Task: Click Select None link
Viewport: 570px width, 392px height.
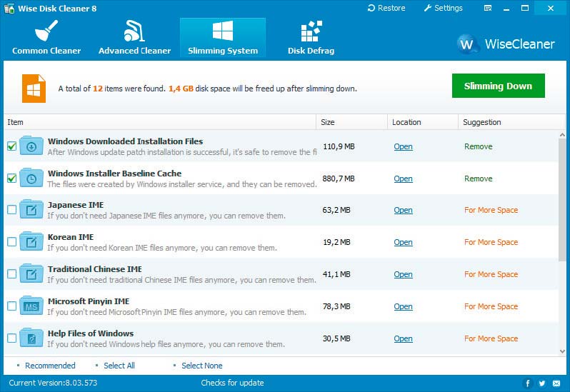Action: click(x=201, y=366)
